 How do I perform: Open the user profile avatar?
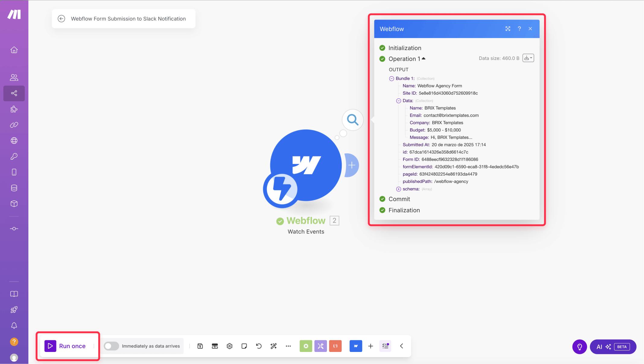pyautogui.click(x=14, y=358)
